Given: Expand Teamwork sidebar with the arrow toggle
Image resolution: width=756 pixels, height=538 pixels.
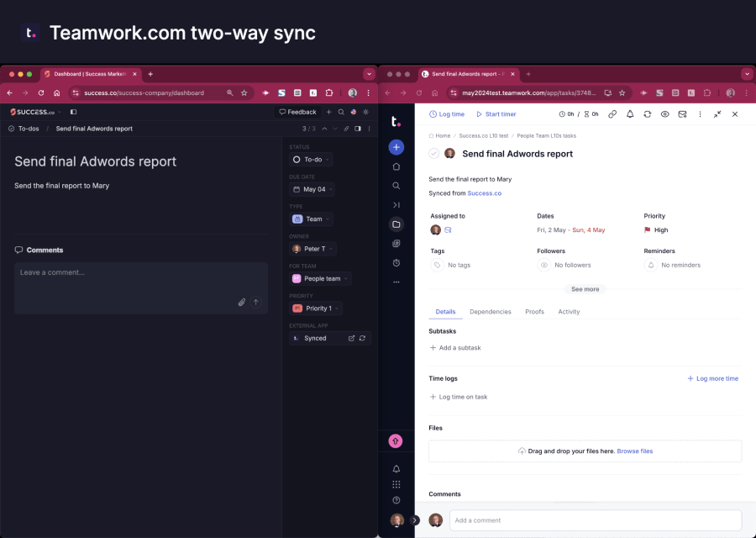Looking at the screenshot, I should coord(415,520).
